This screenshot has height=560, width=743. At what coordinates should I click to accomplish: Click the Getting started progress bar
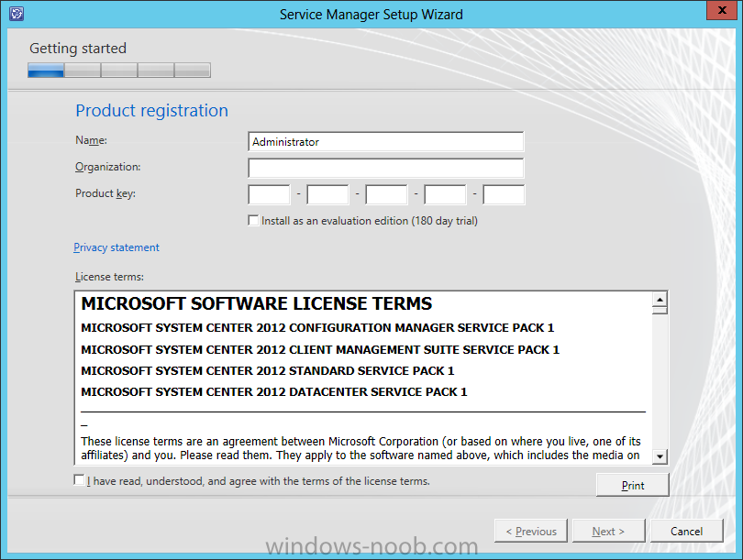tap(119, 70)
